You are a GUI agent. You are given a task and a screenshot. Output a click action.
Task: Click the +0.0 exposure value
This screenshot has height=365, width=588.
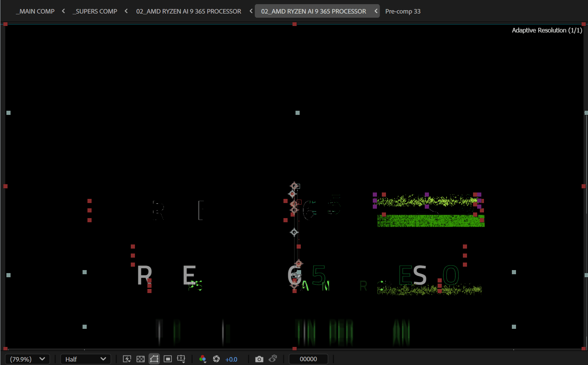pos(231,359)
